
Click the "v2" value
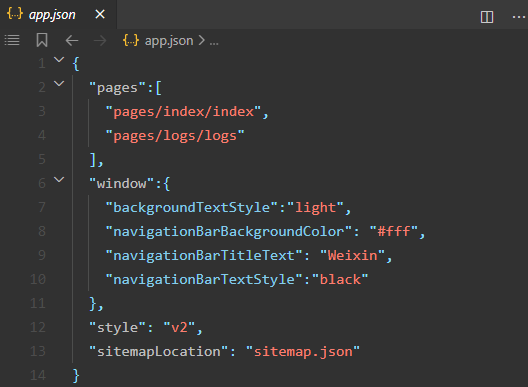click(x=179, y=327)
